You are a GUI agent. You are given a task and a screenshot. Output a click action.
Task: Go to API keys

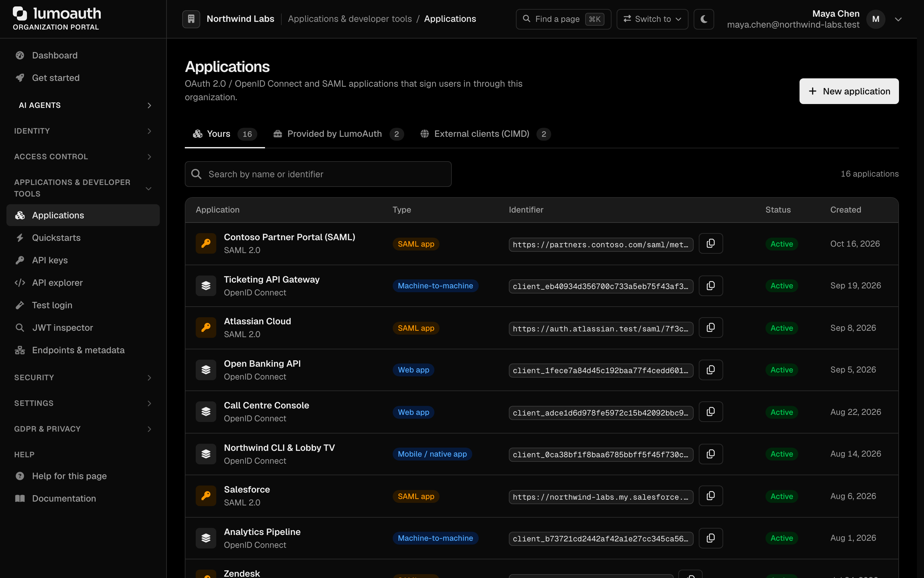coord(83,260)
